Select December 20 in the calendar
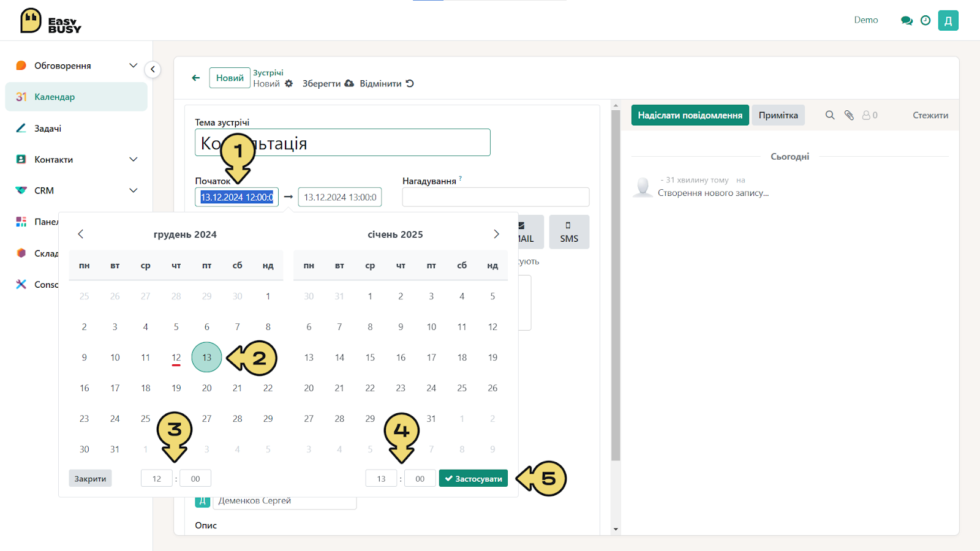This screenshot has width=980, height=551. (206, 388)
